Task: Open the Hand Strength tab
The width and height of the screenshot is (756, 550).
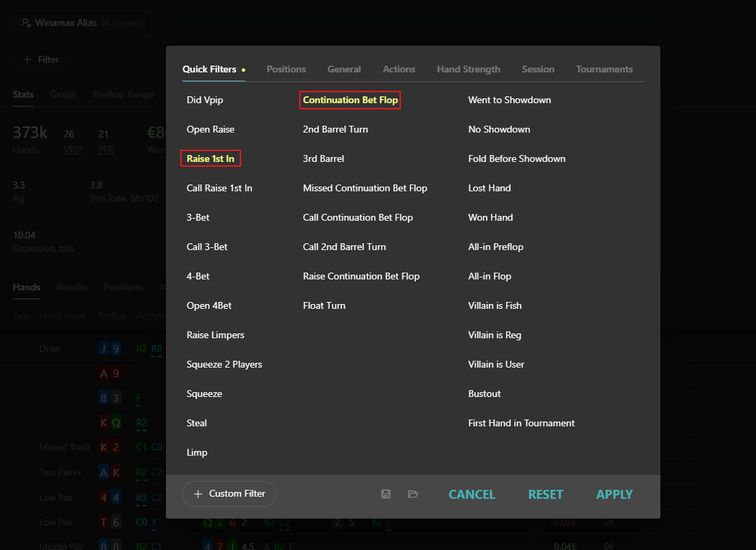Action: (468, 70)
